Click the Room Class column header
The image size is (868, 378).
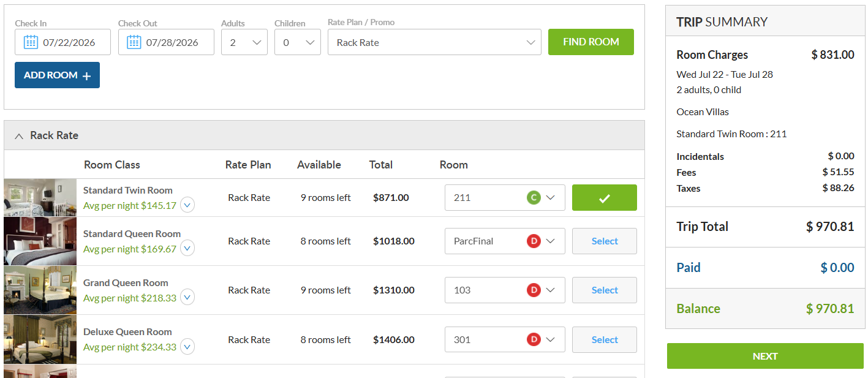112,164
